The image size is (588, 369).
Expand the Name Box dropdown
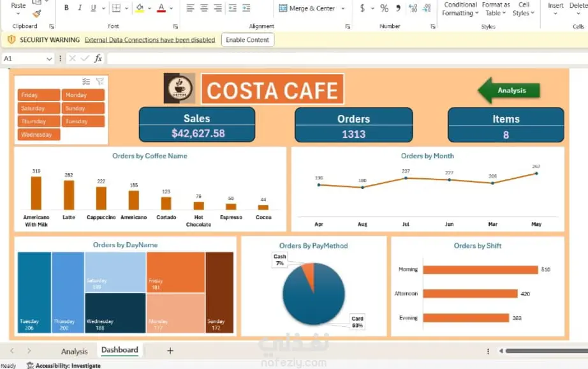(x=49, y=59)
